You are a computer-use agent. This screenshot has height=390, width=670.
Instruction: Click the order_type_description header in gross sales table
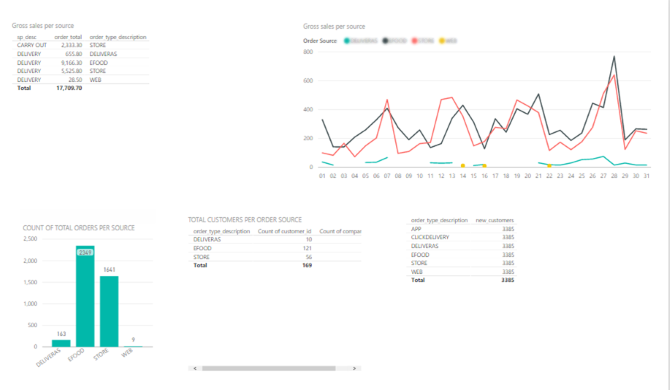tap(118, 37)
